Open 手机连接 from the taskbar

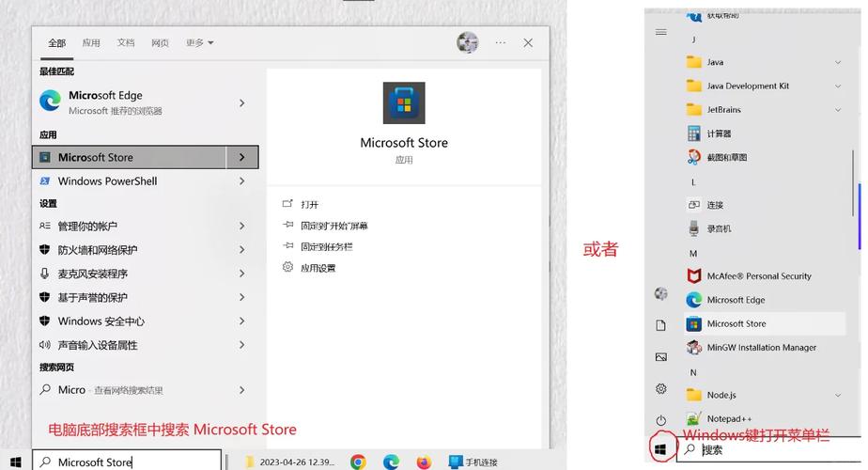click(473, 462)
